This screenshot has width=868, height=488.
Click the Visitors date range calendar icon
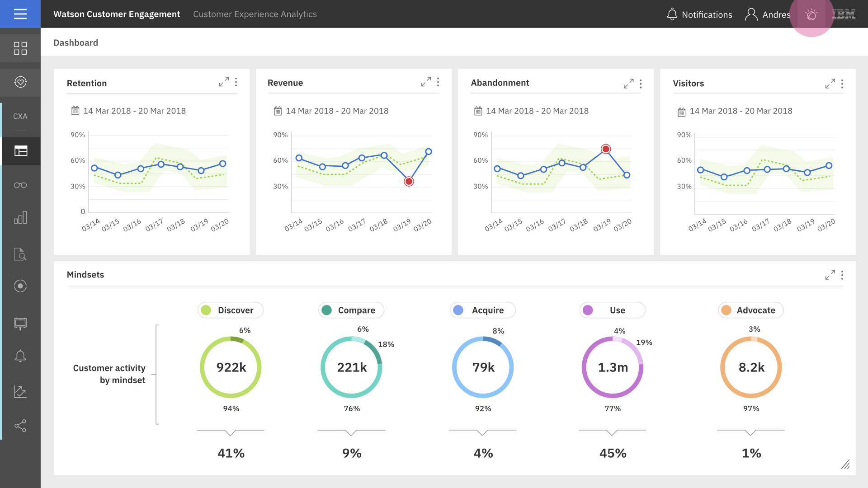click(x=681, y=112)
